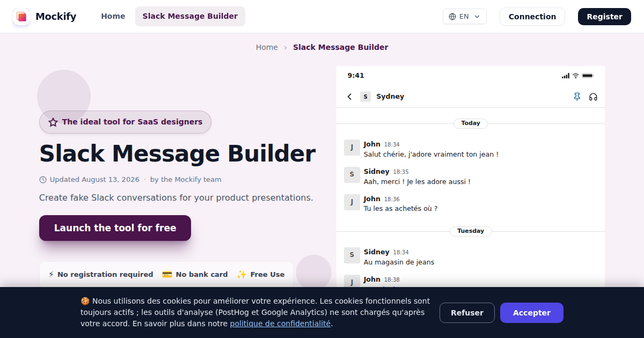
Task: Click John's avatar at 18:34 message
Action: (352, 147)
